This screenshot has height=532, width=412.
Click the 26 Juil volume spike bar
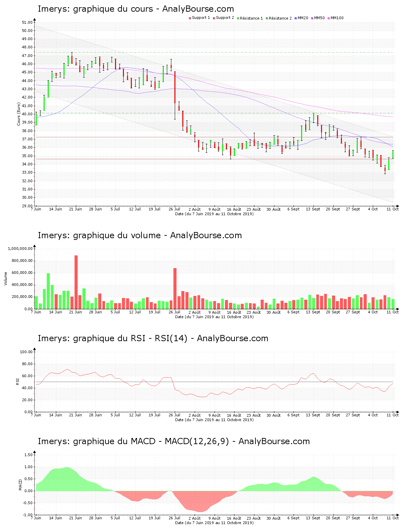(175, 289)
